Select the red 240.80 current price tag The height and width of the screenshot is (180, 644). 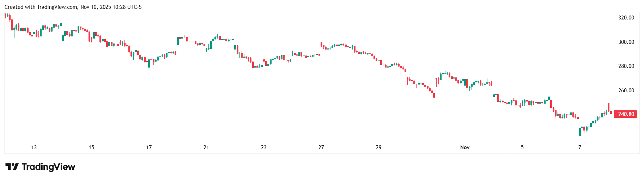625,114
